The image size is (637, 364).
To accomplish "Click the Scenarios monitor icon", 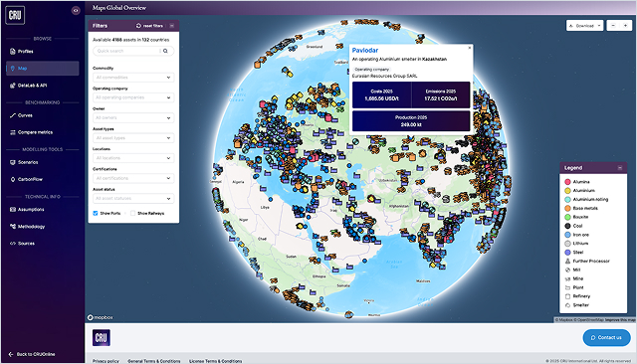I will point(13,162).
